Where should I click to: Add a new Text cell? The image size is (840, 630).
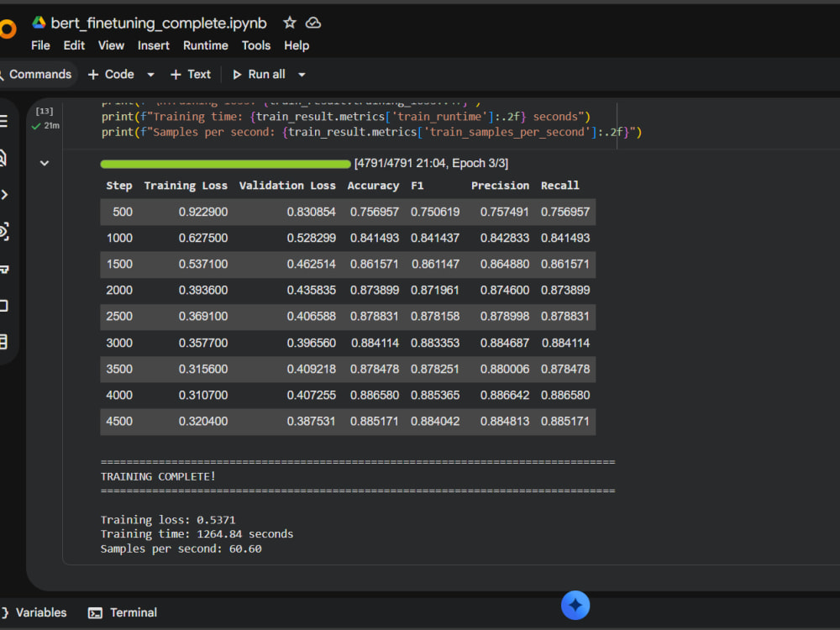190,75
